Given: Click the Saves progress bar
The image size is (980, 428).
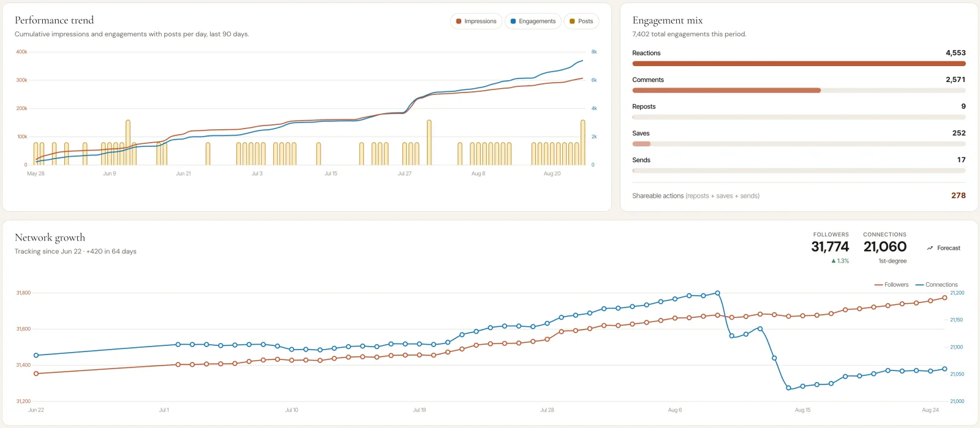Looking at the screenshot, I should click(799, 144).
